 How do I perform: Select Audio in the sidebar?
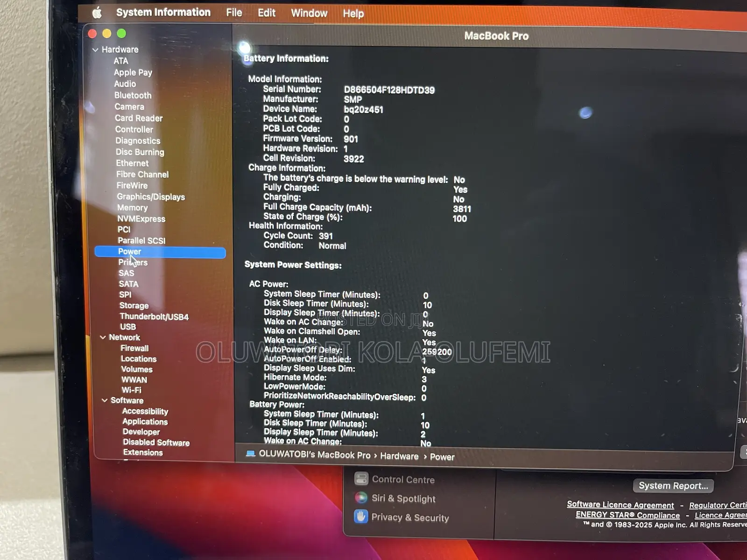coord(125,84)
